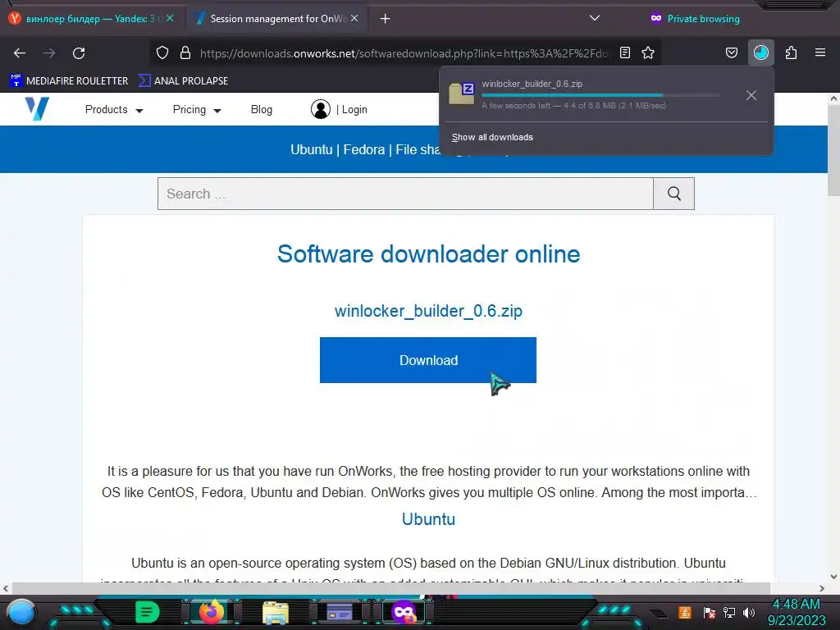Click the network tray icon

[729, 612]
